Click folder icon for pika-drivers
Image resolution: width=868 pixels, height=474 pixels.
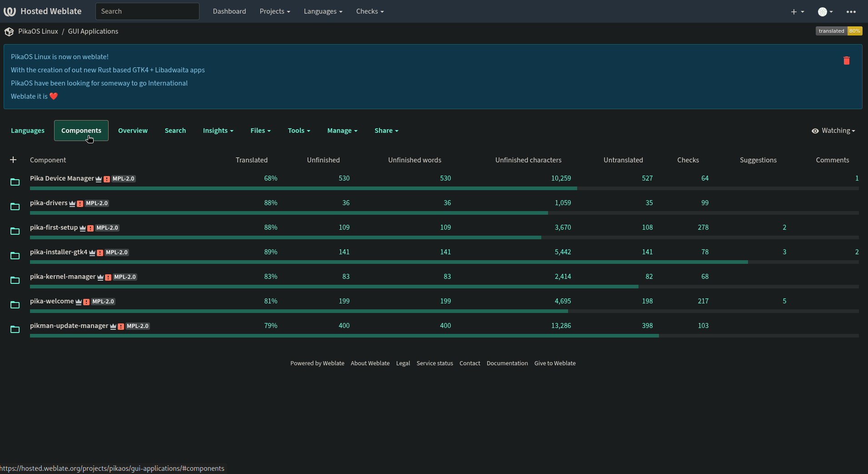15,207
